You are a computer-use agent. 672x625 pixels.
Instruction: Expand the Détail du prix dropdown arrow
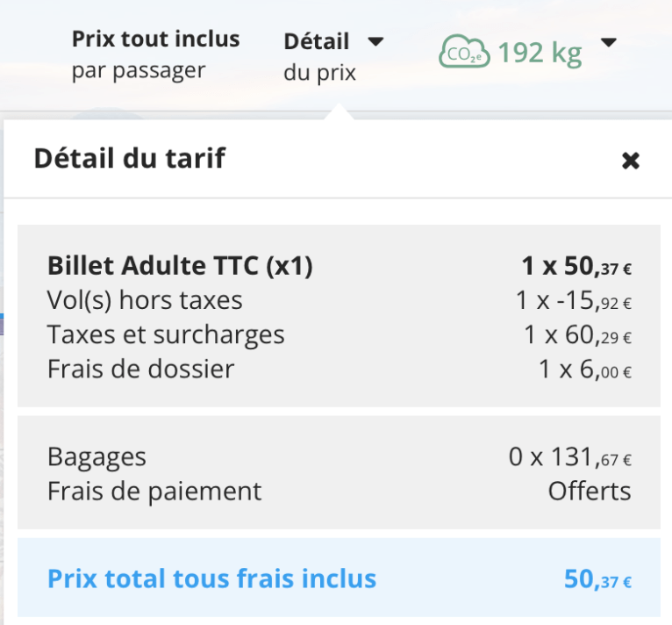(x=375, y=41)
